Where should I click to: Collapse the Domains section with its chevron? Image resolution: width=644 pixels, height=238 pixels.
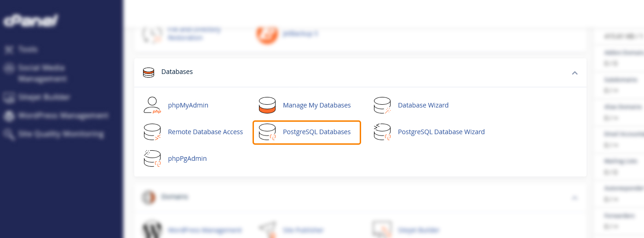[x=575, y=198]
